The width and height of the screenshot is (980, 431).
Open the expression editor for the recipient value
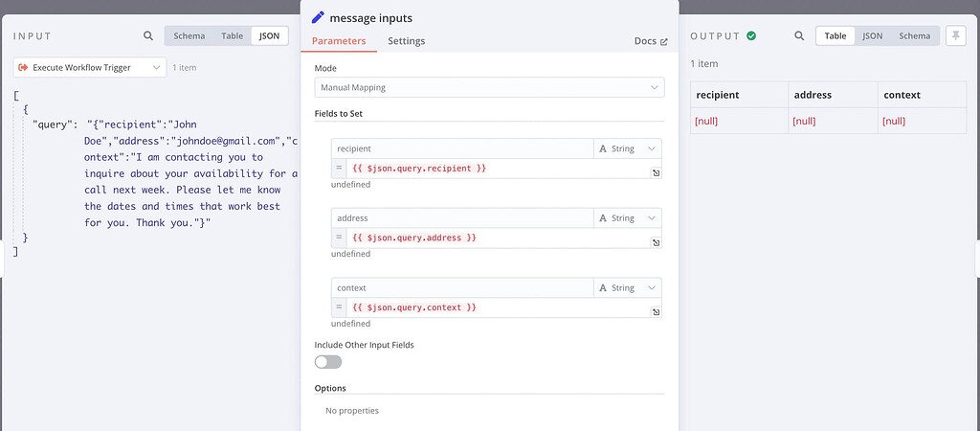click(656, 172)
